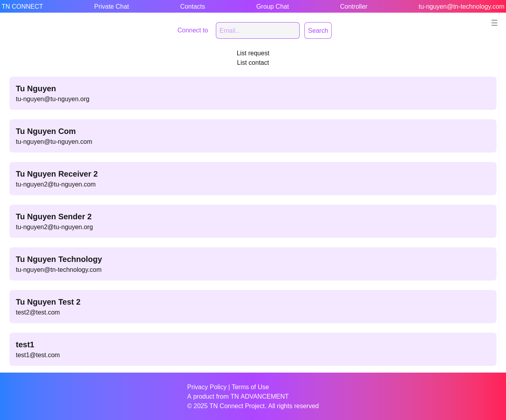Switch to Group Chat
The image size is (506, 420).
coord(272,6)
